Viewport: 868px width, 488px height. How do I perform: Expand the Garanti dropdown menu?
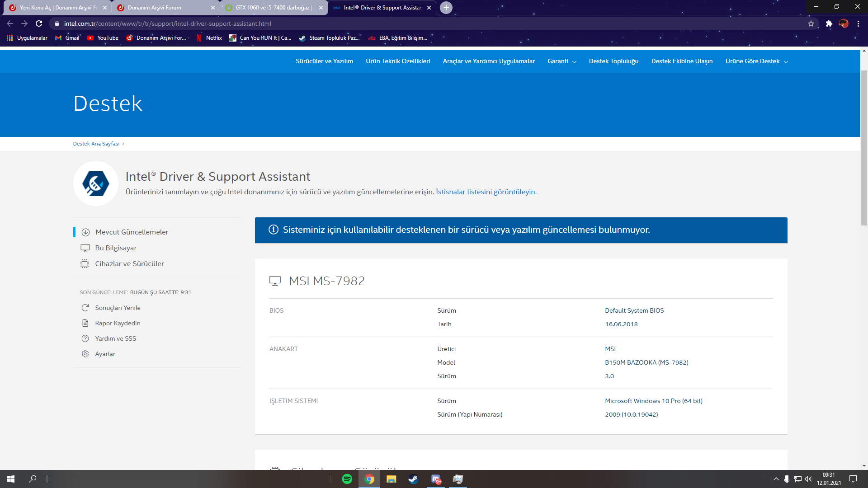[561, 61]
